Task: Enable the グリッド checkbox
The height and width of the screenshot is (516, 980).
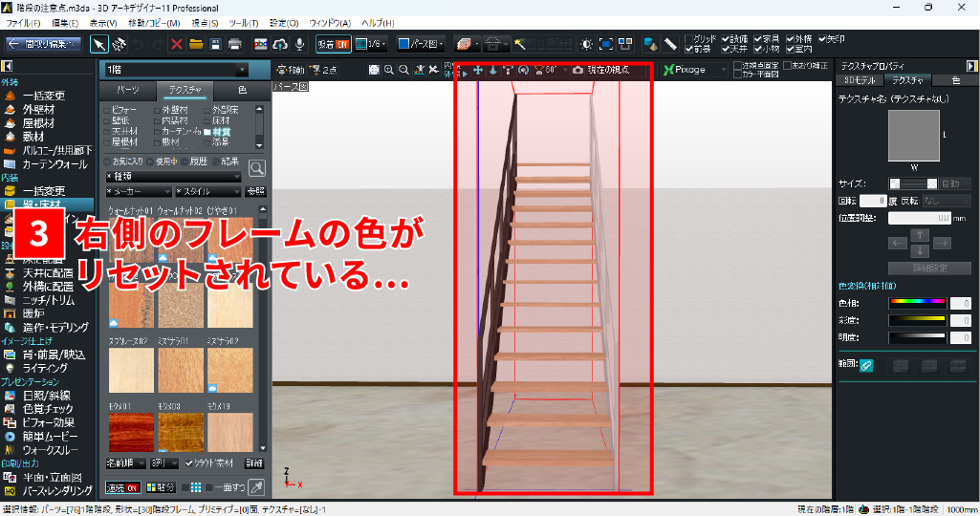Action: click(688, 39)
